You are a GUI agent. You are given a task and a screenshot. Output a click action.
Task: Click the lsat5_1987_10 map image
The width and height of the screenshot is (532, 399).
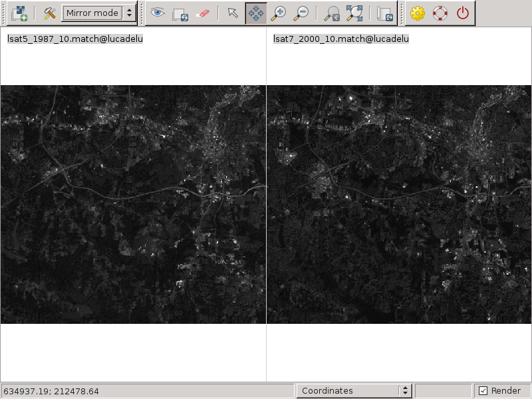click(133, 204)
